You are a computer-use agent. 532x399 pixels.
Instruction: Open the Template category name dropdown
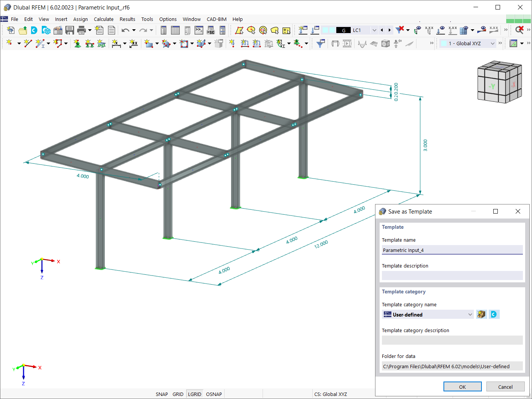(471, 314)
